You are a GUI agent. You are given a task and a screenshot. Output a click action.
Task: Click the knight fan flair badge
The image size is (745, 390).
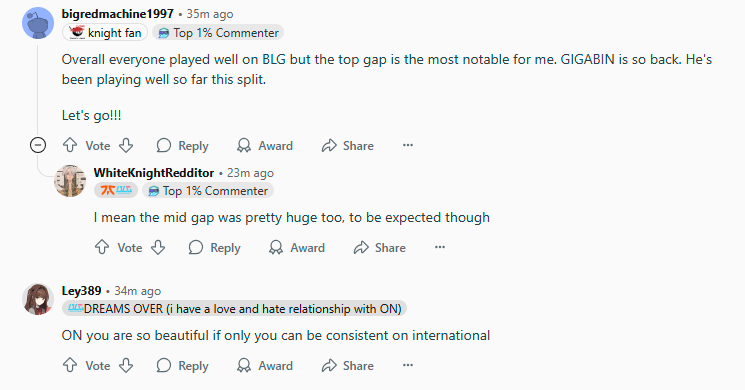coord(105,33)
